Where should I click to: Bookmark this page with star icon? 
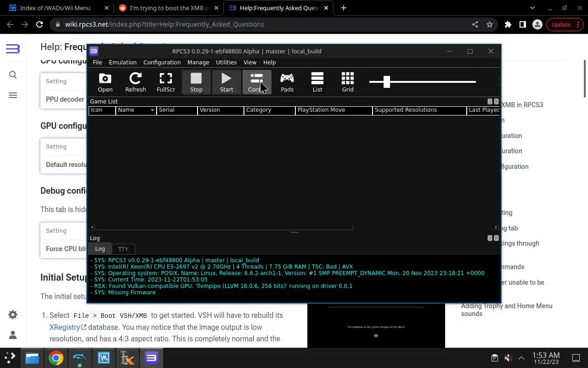pyautogui.click(x=490, y=24)
